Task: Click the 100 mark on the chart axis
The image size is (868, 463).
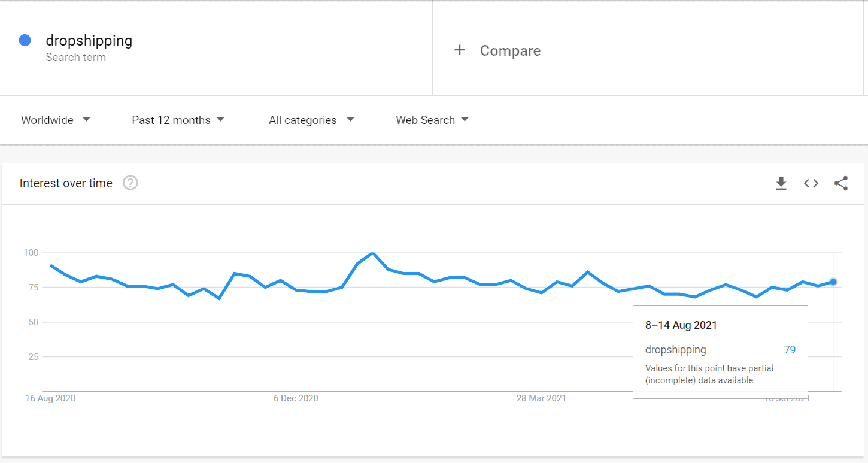Action: pos(31,252)
